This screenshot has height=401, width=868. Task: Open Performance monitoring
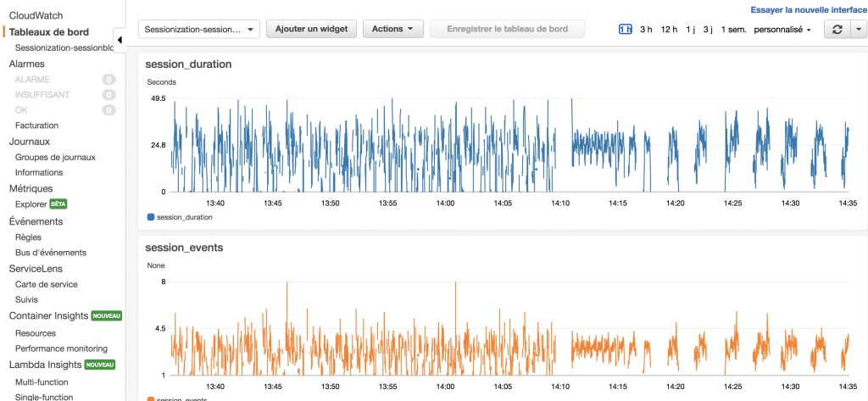(61, 349)
